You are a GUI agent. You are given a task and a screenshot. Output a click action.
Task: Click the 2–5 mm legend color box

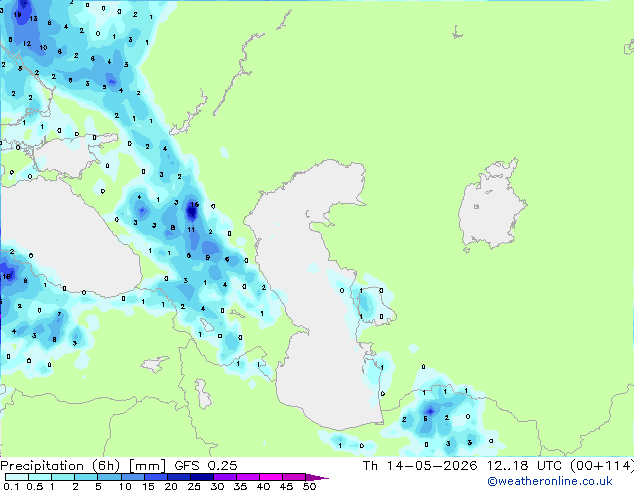pos(86,477)
